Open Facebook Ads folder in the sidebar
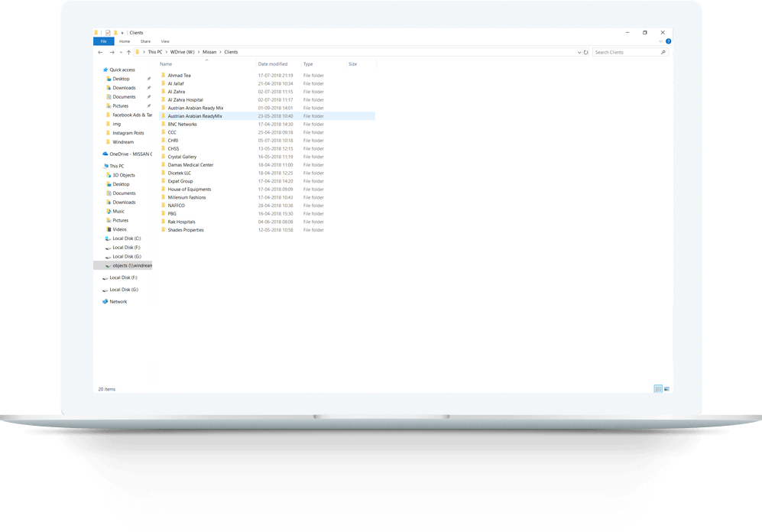Screen dimensions: 762x532 tap(128, 115)
